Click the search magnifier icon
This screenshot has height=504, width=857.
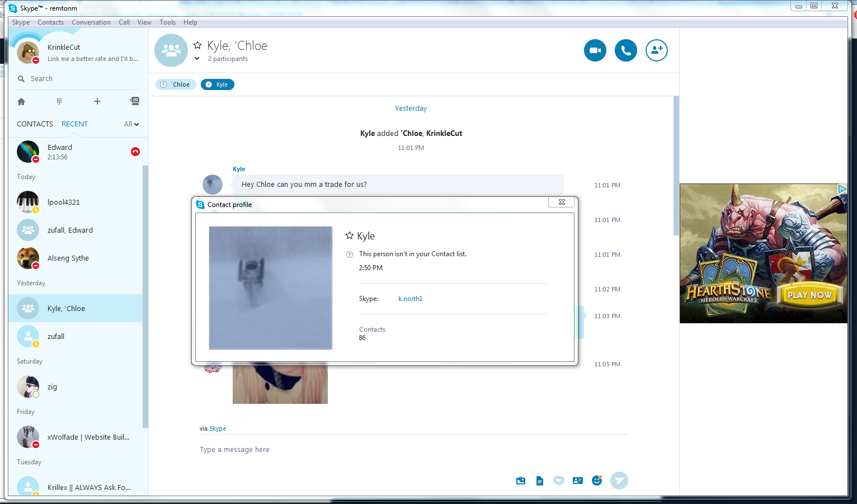pos(21,79)
